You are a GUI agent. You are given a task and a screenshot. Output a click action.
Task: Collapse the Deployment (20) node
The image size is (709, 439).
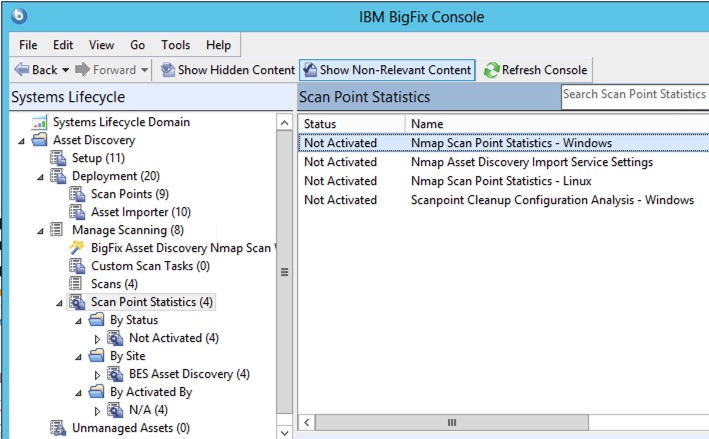[41, 176]
